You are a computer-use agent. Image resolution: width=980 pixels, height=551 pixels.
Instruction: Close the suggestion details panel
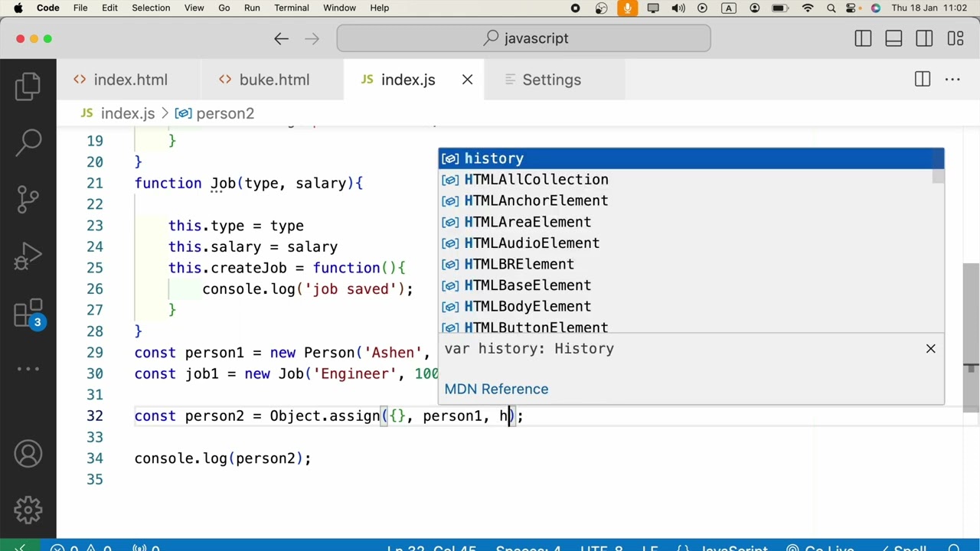tap(930, 349)
